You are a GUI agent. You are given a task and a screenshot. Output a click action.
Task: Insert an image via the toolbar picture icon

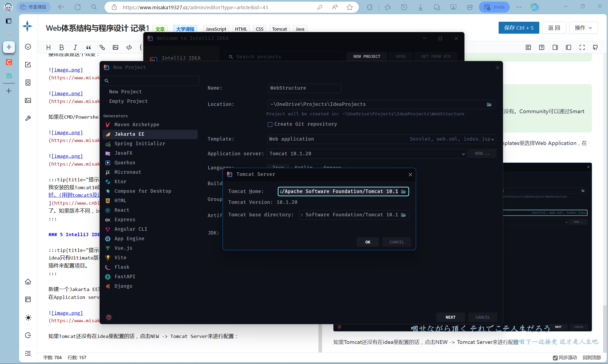[116, 48]
